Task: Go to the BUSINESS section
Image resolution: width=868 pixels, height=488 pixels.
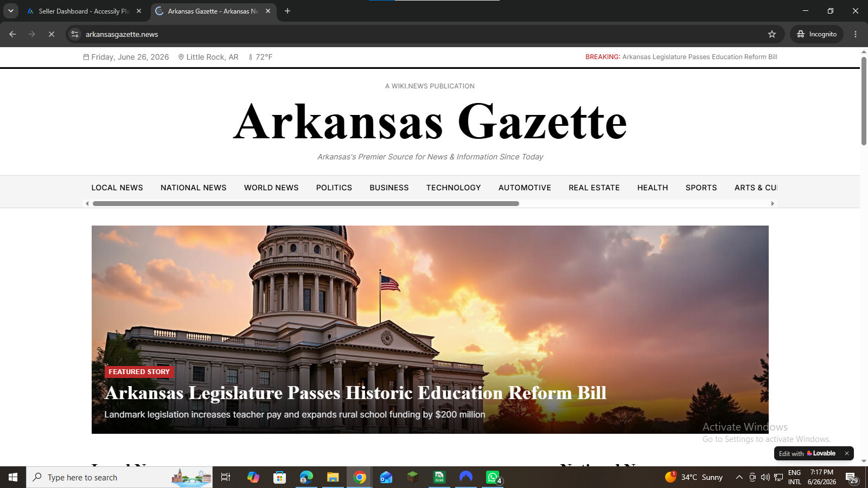Action: coord(389,188)
